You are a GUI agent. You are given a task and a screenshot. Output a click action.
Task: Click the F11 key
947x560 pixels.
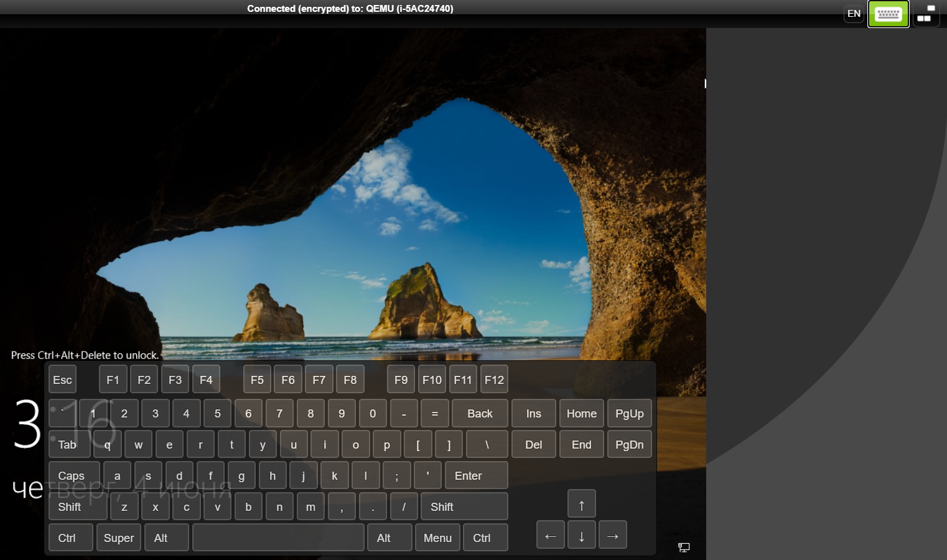[x=463, y=380]
